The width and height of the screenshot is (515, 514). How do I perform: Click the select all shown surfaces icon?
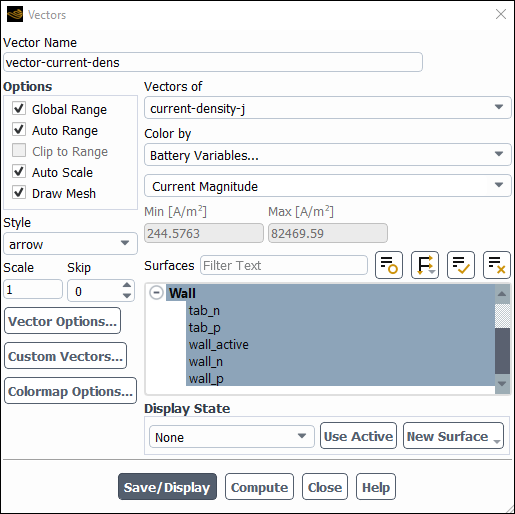click(461, 265)
